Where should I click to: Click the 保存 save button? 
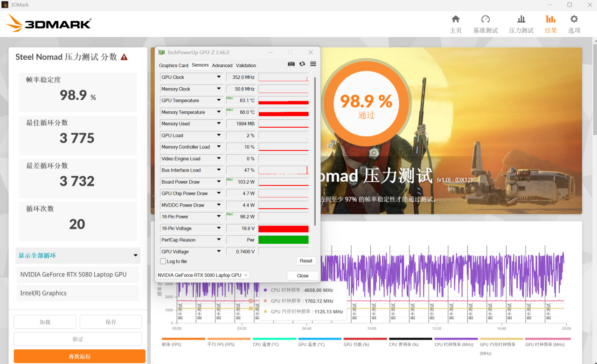coord(111,322)
